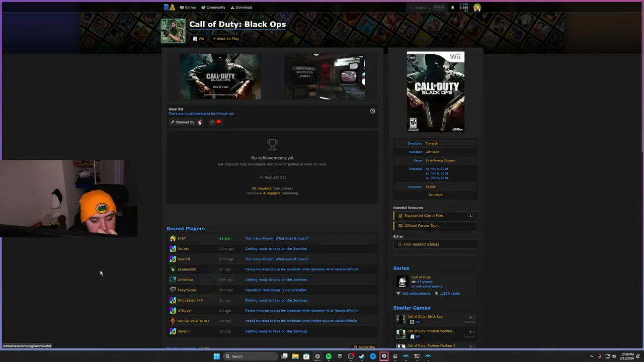Open the Call of Duty game badge
This screenshot has height=362, width=644.
[173, 31]
